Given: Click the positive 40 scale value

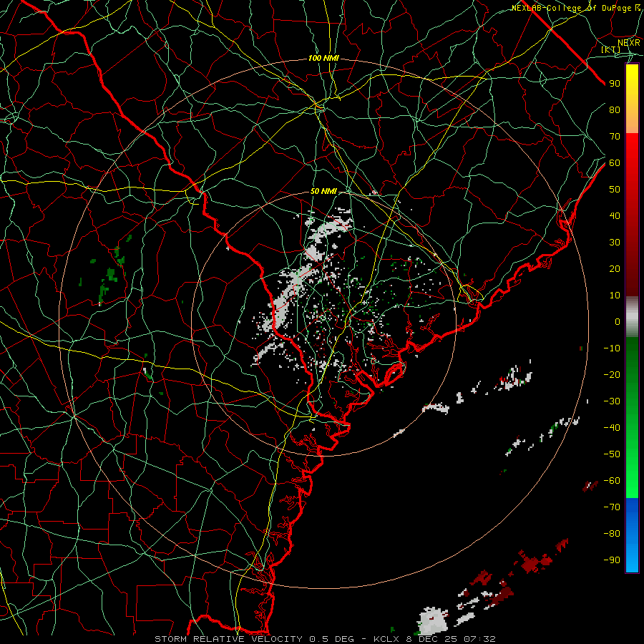Looking at the screenshot, I should (615, 216).
